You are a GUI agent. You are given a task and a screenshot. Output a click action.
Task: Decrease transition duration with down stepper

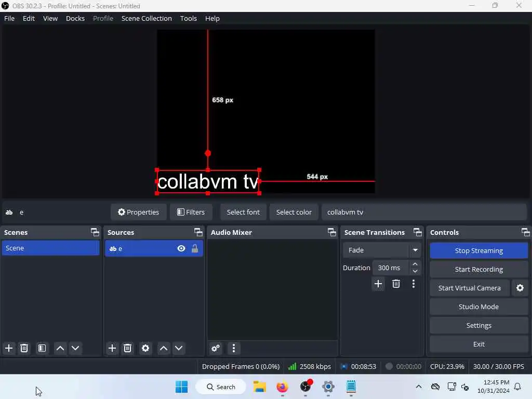point(415,271)
